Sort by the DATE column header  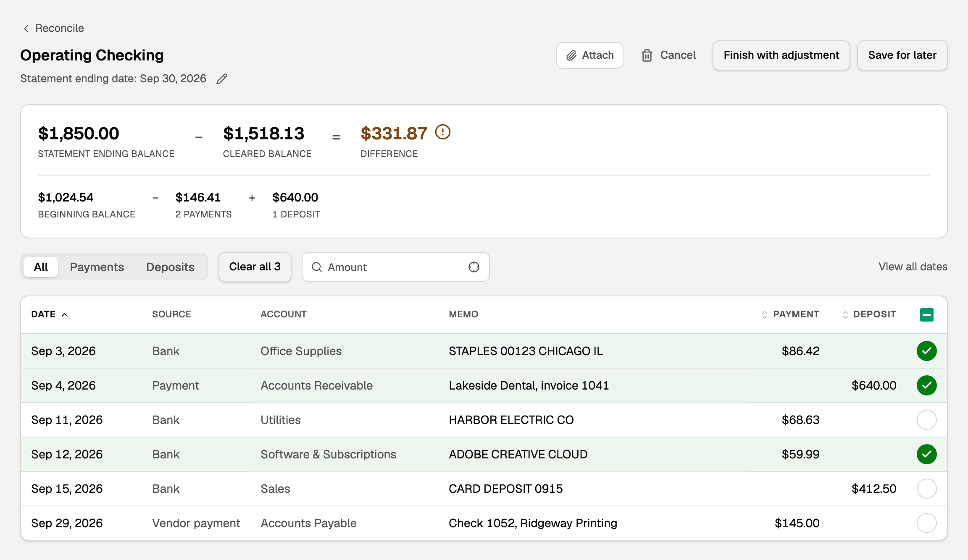tap(49, 314)
